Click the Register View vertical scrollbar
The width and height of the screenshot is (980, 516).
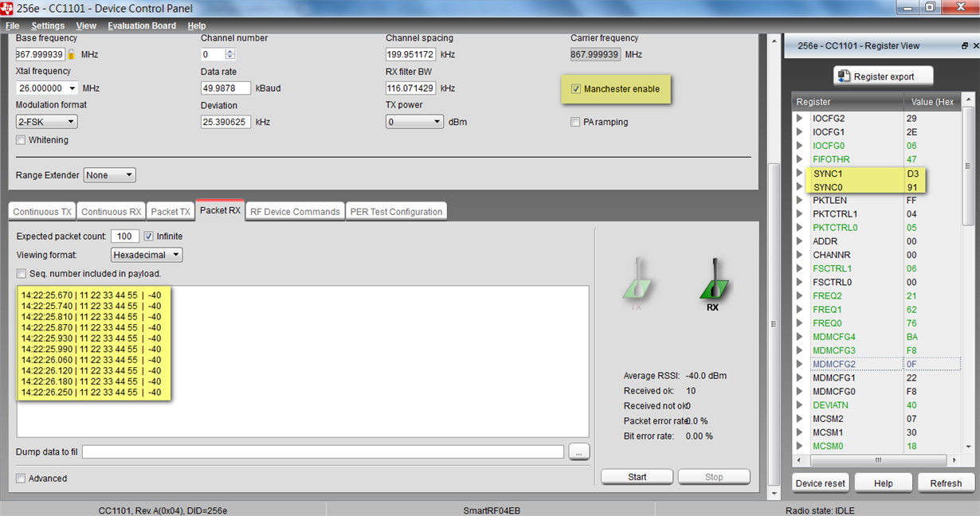[968, 274]
